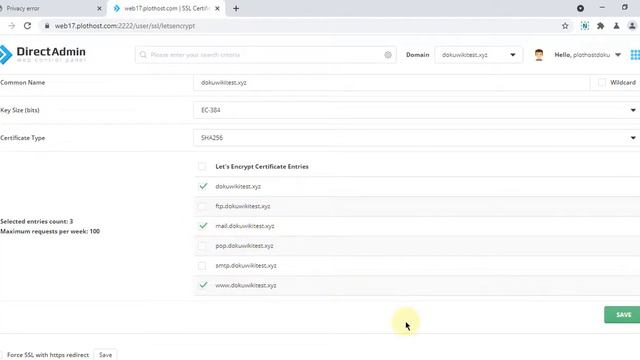Screen dimensions: 640x360
Task: Open the Key Size EC-384 dropdown
Action: point(417,110)
